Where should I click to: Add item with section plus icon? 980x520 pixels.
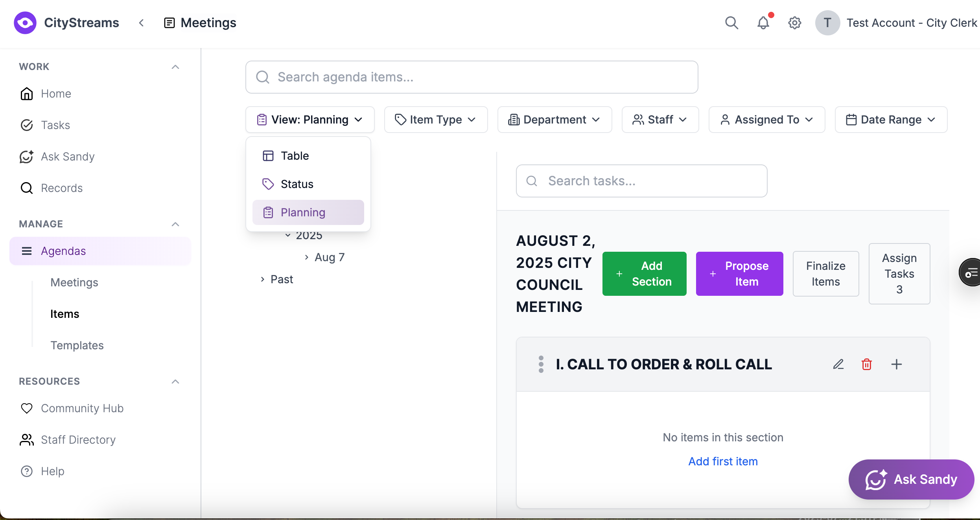click(x=896, y=364)
